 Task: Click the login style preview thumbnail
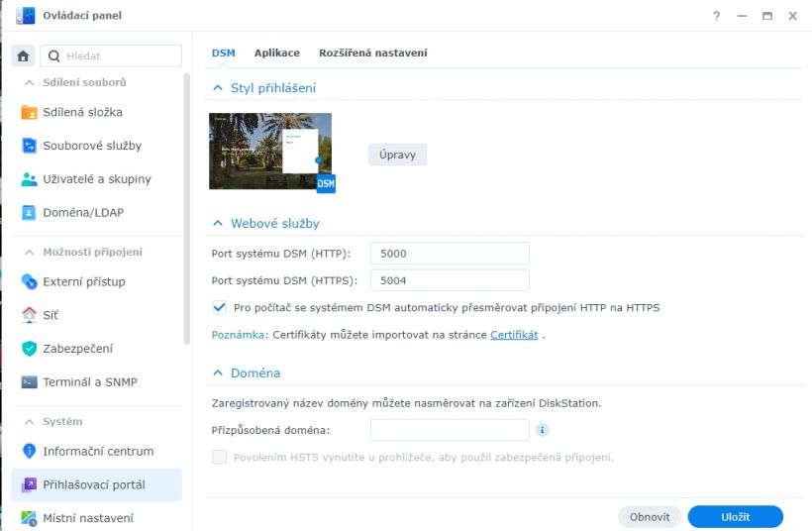tap(269, 150)
